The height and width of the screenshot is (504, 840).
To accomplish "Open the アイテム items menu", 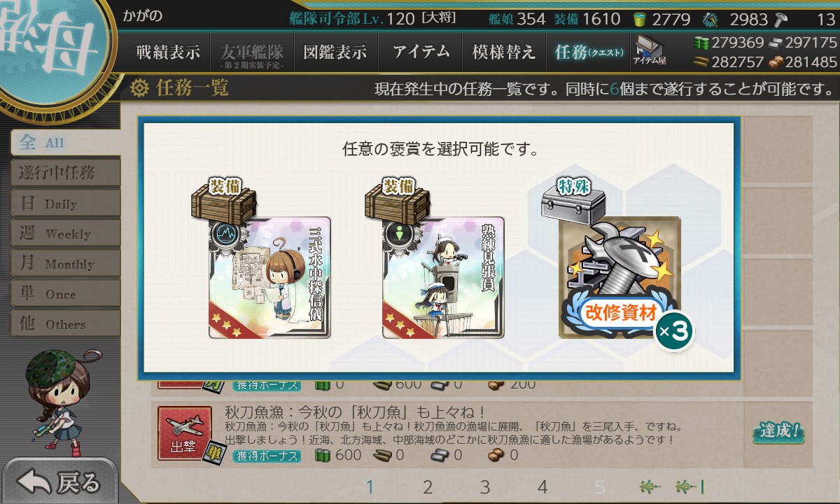I will 421,52.
